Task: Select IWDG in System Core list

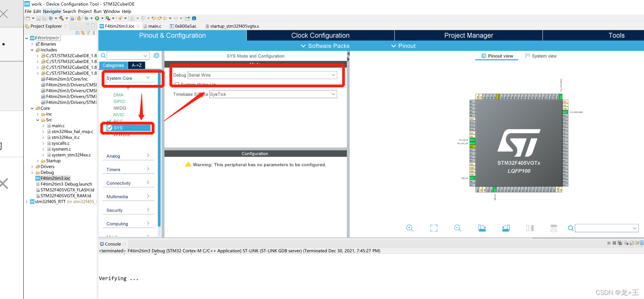Action: [x=120, y=108]
